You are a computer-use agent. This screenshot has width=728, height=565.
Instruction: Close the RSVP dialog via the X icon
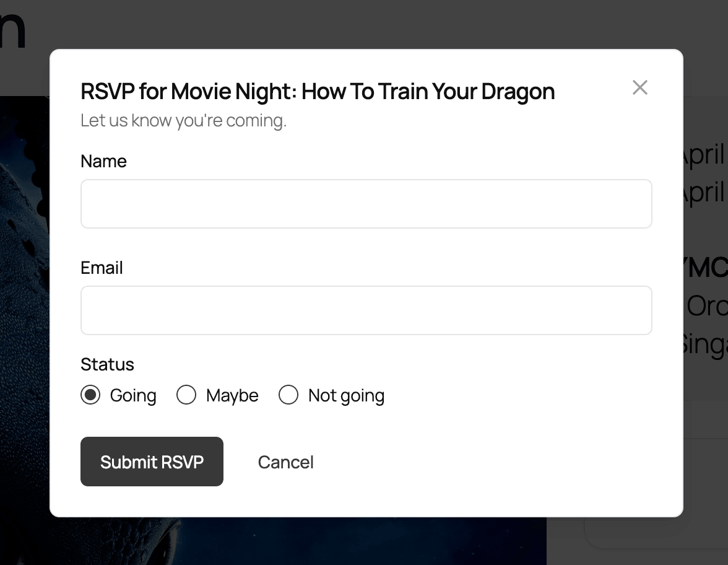pyautogui.click(x=639, y=87)
